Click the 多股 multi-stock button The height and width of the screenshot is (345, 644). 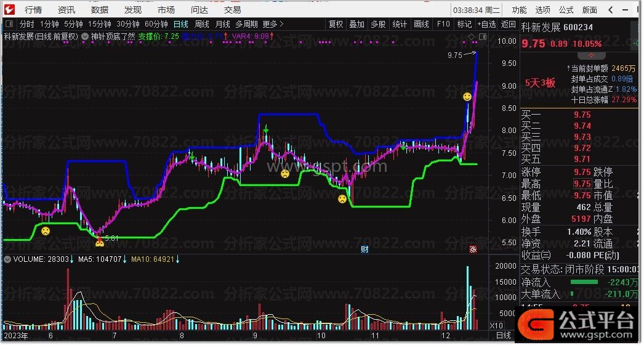pos(378,24)
